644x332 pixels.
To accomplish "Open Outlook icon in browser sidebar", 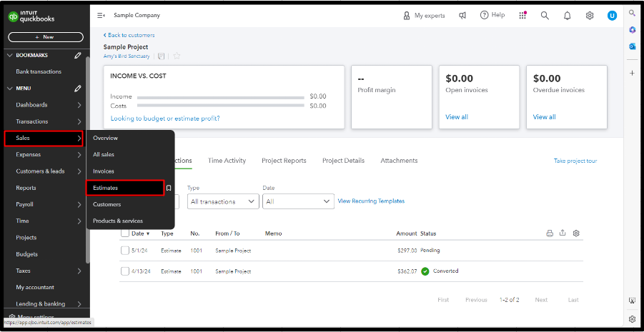I will pyautogui.click(x=632, y=46).
